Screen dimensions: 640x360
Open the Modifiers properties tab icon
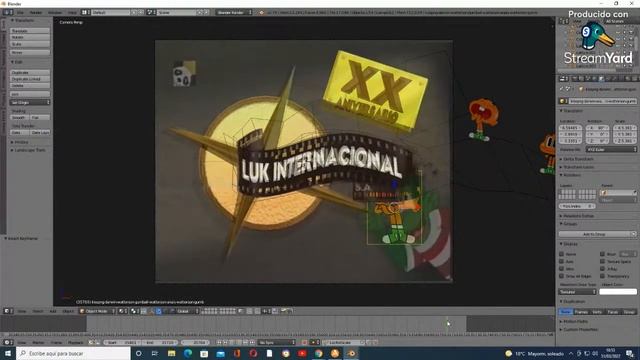(x=614, y=78)
